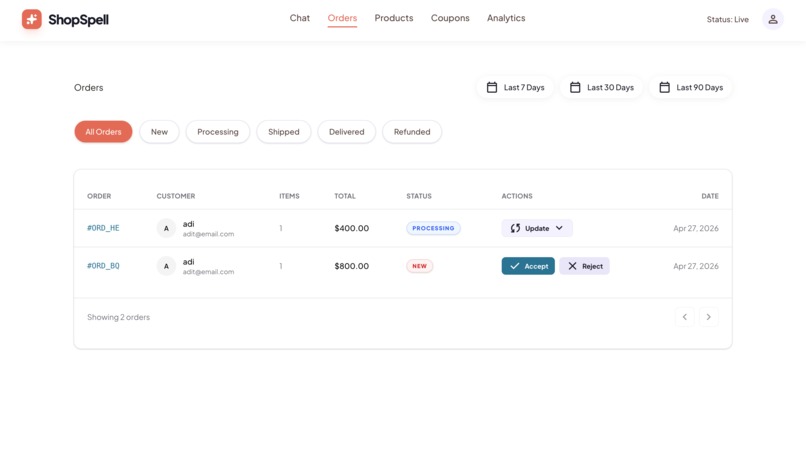This screenshot has width=806, height=454.
Task: Click avatar A in the #ORD_BQ row
Action: coord(166,266)
